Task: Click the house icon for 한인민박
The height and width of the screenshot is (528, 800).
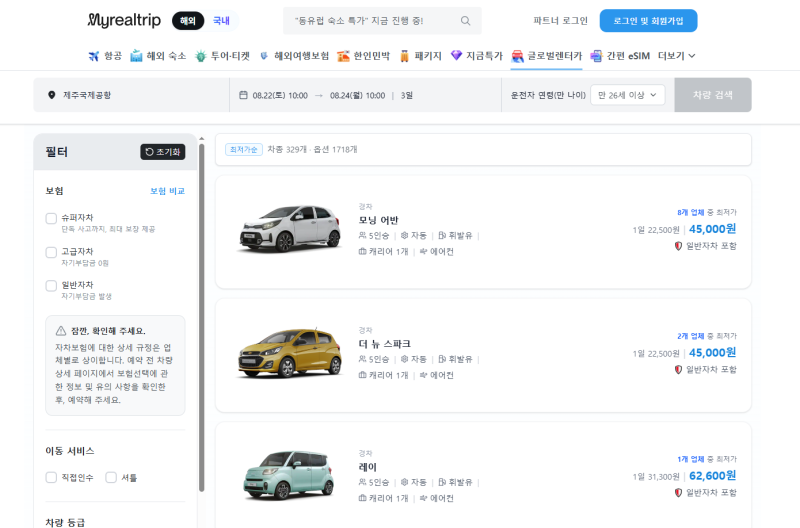Action: point(343,56)
